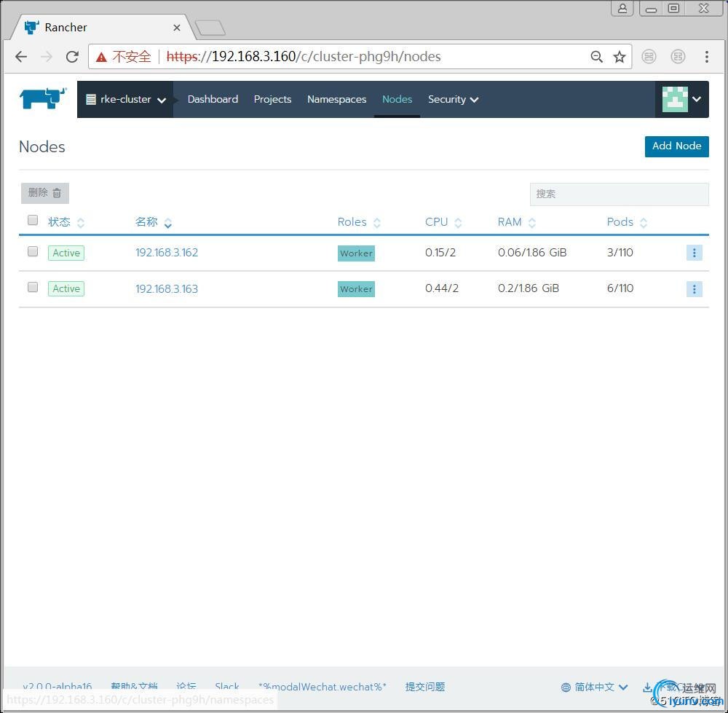Bookmark page with the star icon
Viewport: 728px width, 713px height.
click(620, 57)
